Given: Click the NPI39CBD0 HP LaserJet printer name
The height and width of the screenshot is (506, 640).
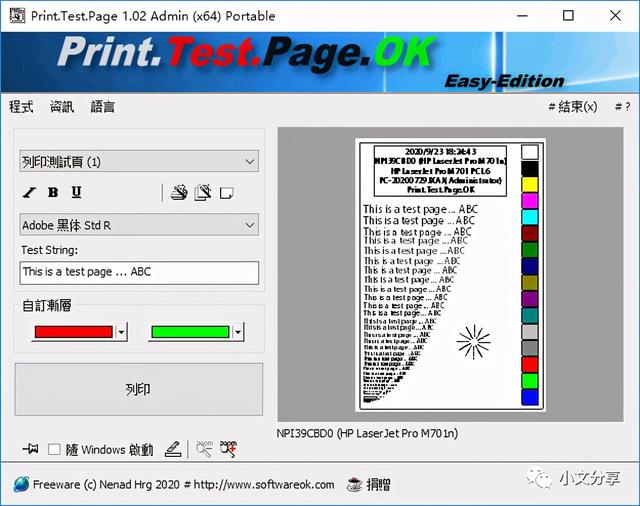Looking at the screenshot, I should (x=367, y=433).
